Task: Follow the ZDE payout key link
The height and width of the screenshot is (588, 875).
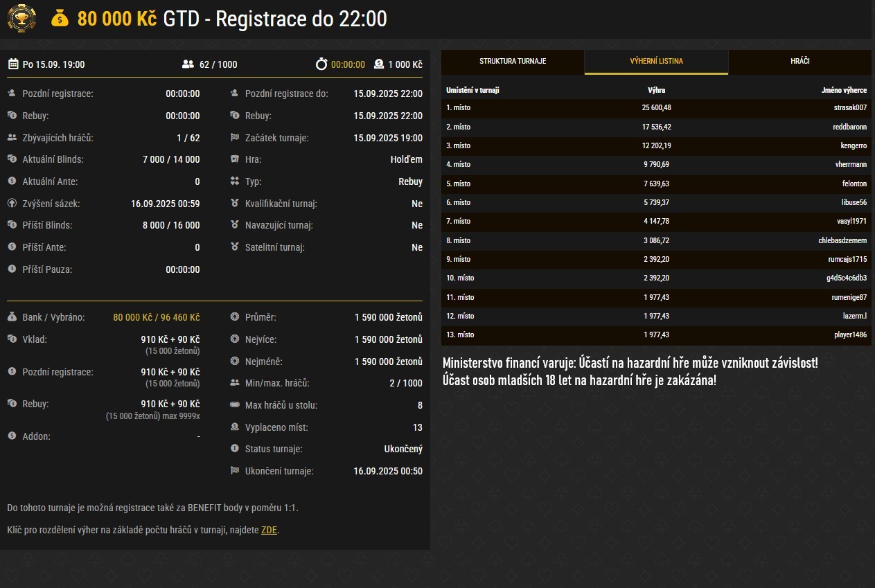Action: click(x=269, y=531)
